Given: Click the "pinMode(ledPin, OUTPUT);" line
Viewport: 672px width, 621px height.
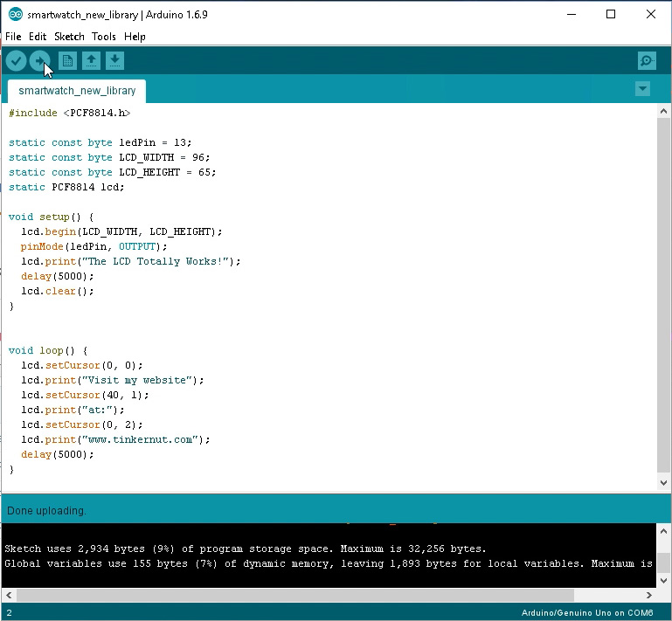Looking at the screenshot, I should coord(94,246).
